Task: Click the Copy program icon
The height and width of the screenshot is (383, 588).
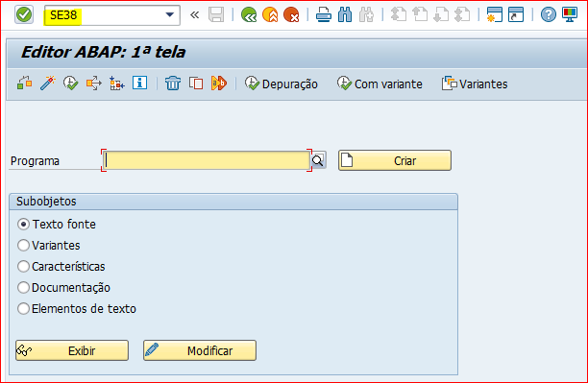Action: tap(196, 84)
